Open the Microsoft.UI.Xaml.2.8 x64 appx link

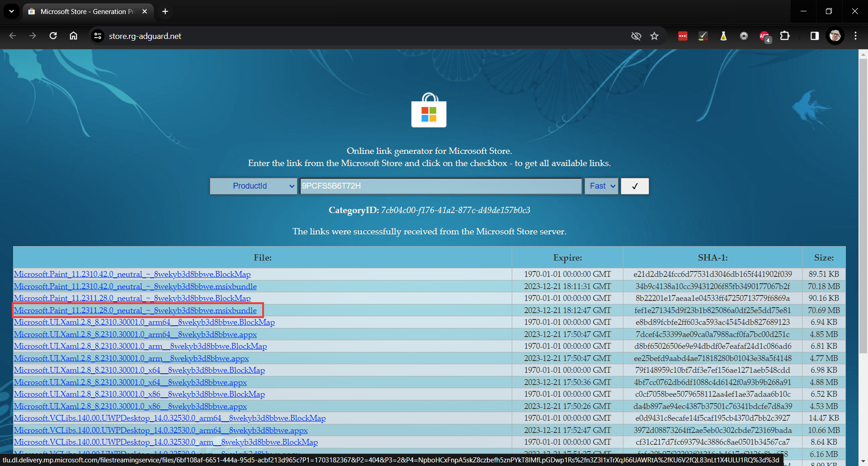130,382
